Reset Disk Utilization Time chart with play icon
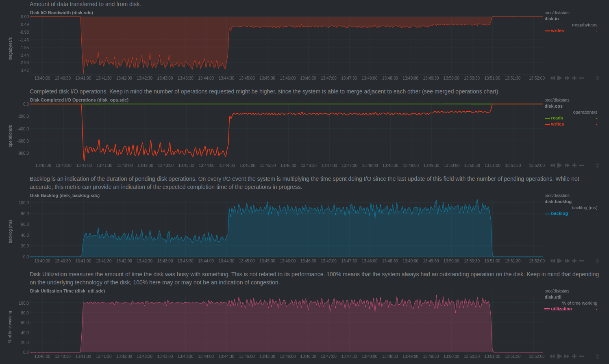Screen dimensions: 609x364 [559, 356]
